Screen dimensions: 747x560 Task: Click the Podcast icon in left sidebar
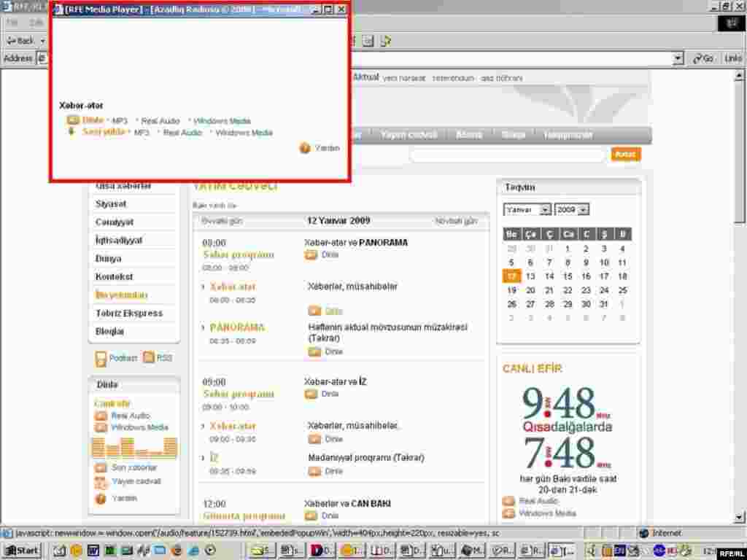coord(101,359)
